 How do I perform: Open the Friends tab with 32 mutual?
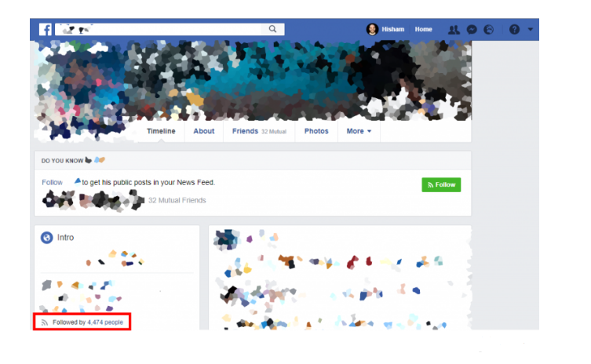point(259,131)
